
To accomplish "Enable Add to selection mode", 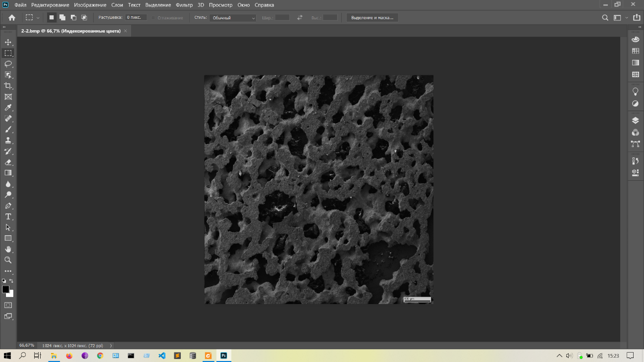I will click(62, 17).
